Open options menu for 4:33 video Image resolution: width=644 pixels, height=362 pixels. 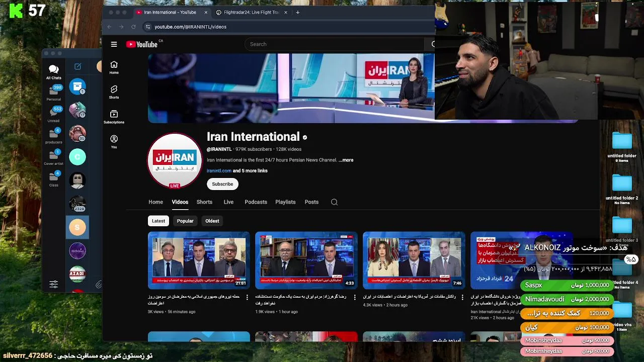click(x=355, y=298)
